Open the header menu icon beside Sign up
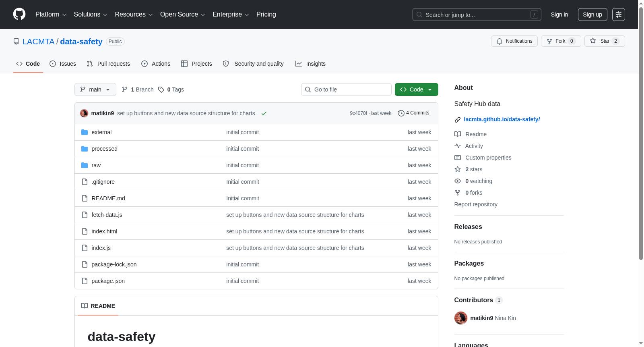This screenshot has height=347, width=644. click(x=619, y=15)
